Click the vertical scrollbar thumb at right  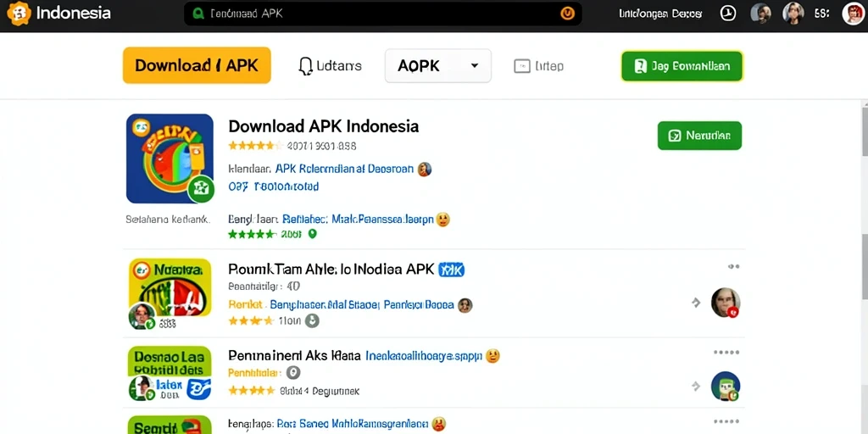(x=865, y=131)
